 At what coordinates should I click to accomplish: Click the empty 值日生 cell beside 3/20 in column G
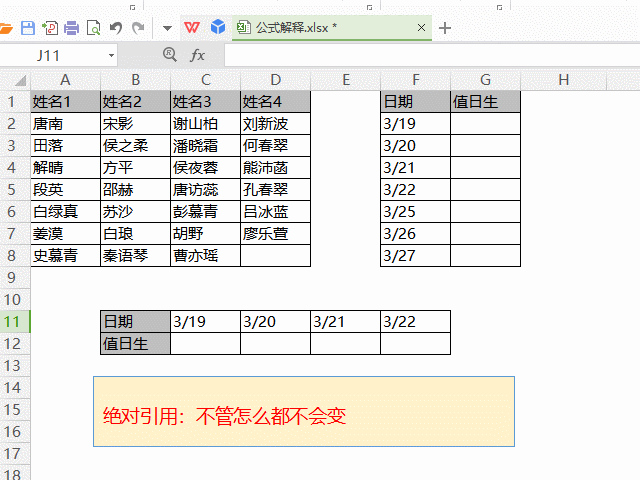(x=485, y=146)
